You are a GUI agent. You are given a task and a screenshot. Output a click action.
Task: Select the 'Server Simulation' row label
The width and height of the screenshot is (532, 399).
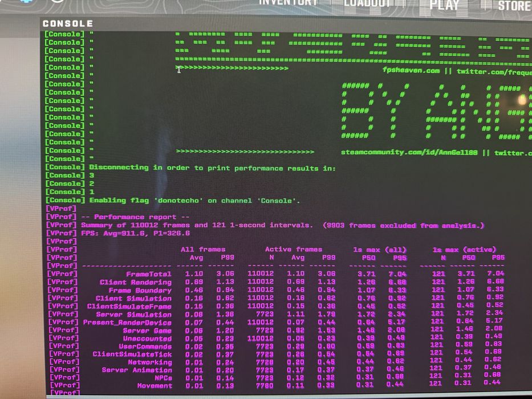[x=133, y=314]
